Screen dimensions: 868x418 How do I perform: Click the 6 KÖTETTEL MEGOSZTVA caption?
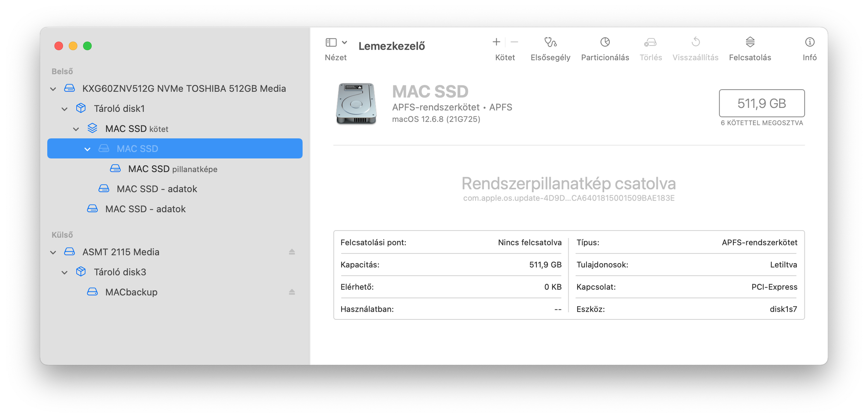pos(762,123)
